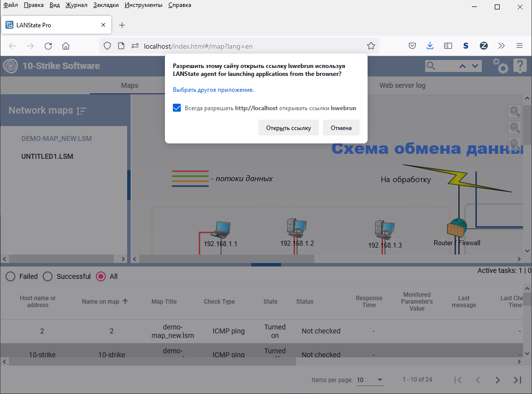This screenshot has width=532, height=394.
Task: Select the Failed radio button
Action: [x=10, y=276]
